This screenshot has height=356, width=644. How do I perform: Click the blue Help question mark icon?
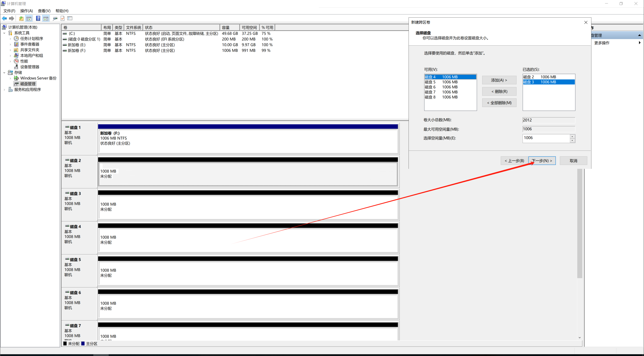(x=38, y=18)
